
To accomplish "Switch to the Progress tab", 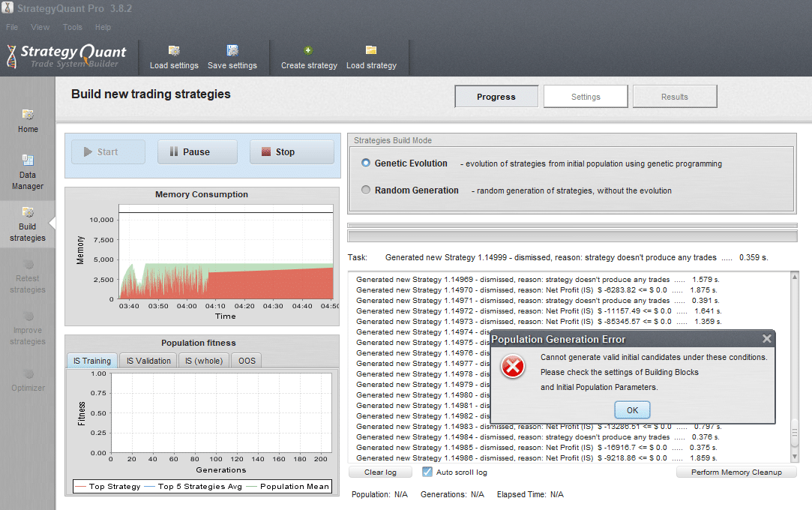I will (x=496, y=96).
